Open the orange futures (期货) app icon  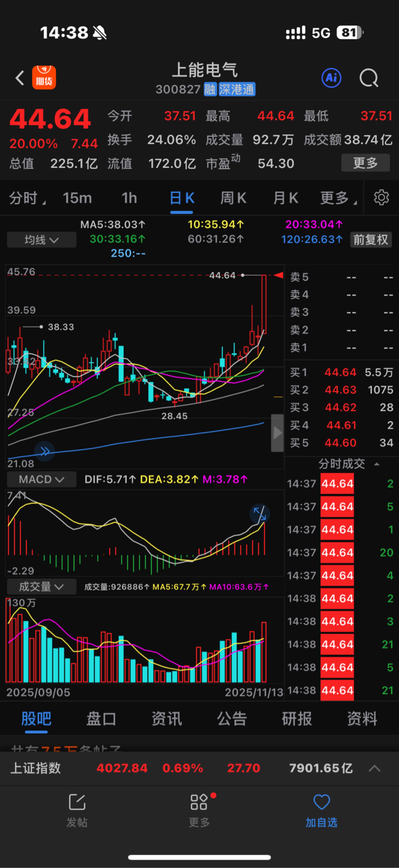point(44,77)
